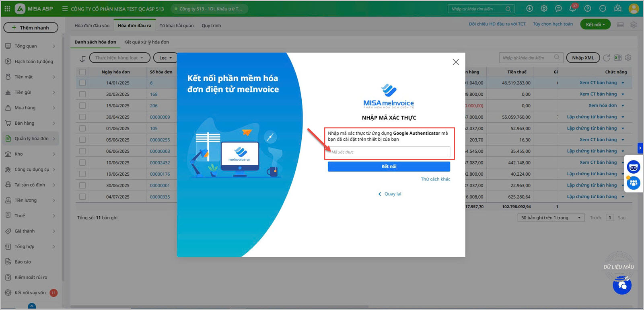Viewport: 644px width, 310px height.
Task: Open the support chat bubble icon
Action: pyautogui.click(x=622, y=285)
